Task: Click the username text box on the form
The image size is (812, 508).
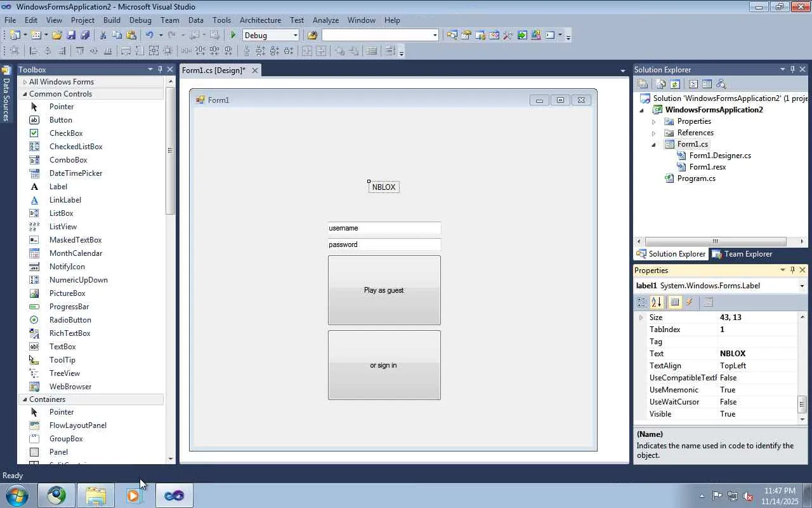Action: point(384,229)
